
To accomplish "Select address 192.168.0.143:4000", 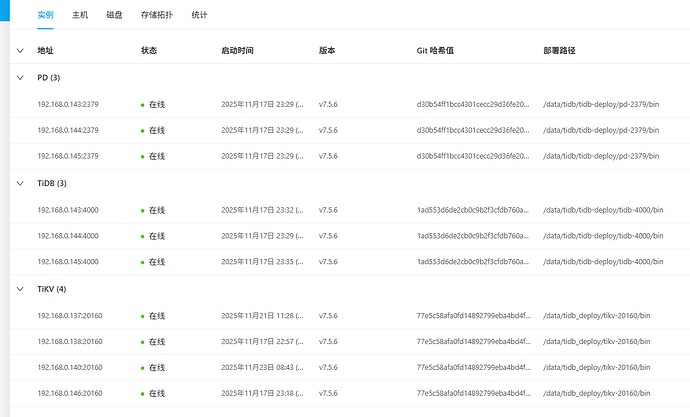I will click(x=68, y=210).
